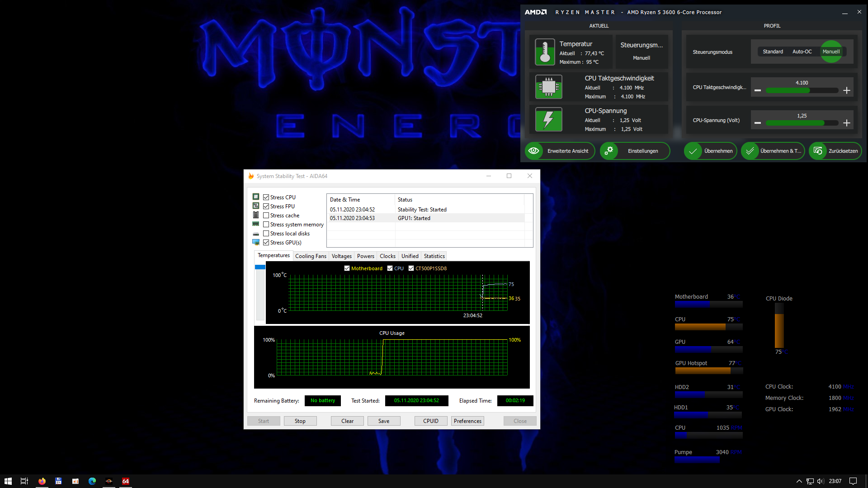The image size is (868, 488).
Task: Open AIDA64 from the taskbar
Action: 126,481
